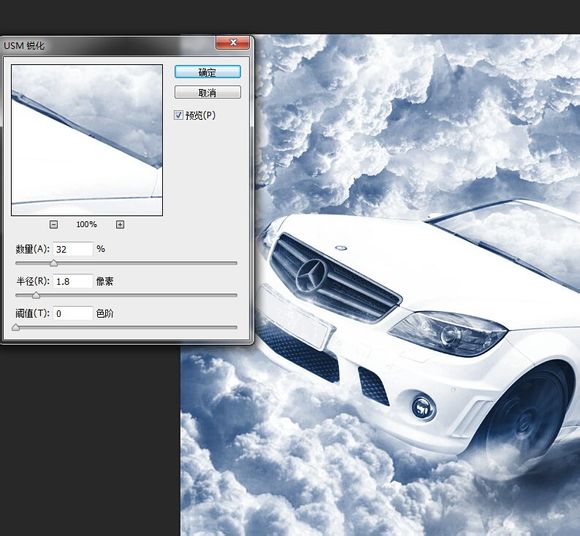Close the USM 锐化 dialog
Image resolution: width=580 pixels, height=536 pixels.
pos(233,43)
